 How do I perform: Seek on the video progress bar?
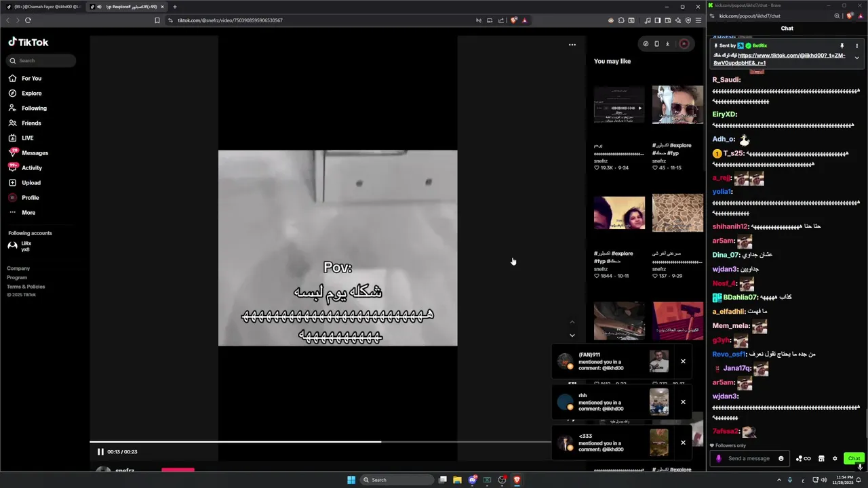point(320,442)
